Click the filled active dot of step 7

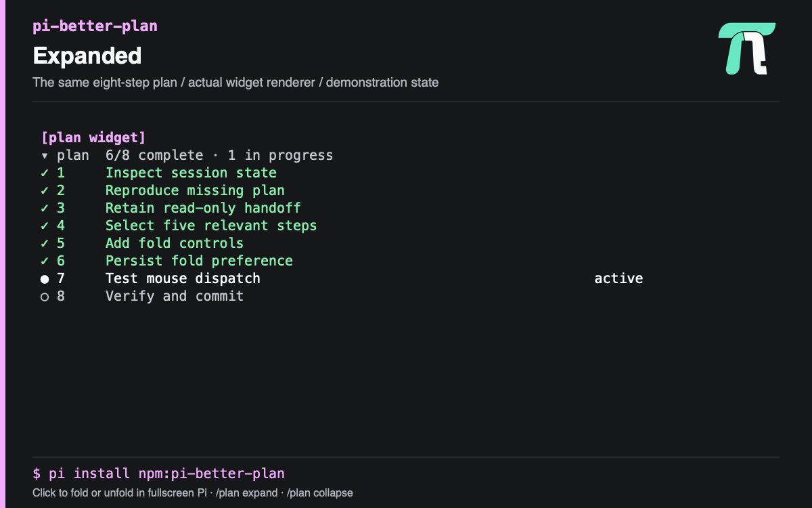tap(45, 279)
